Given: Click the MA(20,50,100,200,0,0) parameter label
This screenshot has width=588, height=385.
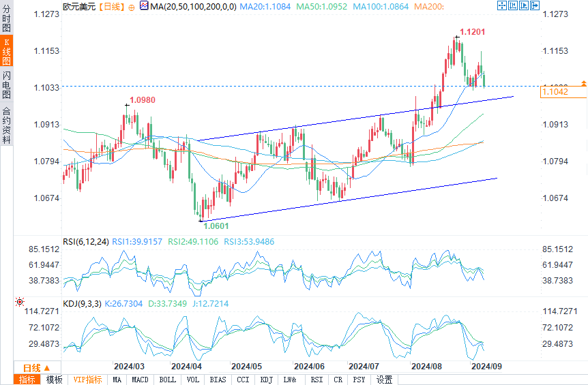Looking at the screenshot, I should (x=193, y=6).
